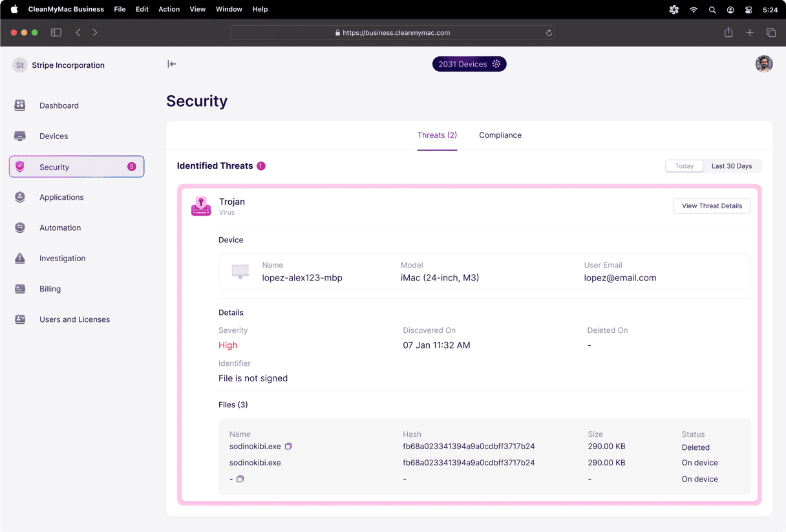
Task: Open the Automation section icon
Action: [20, 228]
